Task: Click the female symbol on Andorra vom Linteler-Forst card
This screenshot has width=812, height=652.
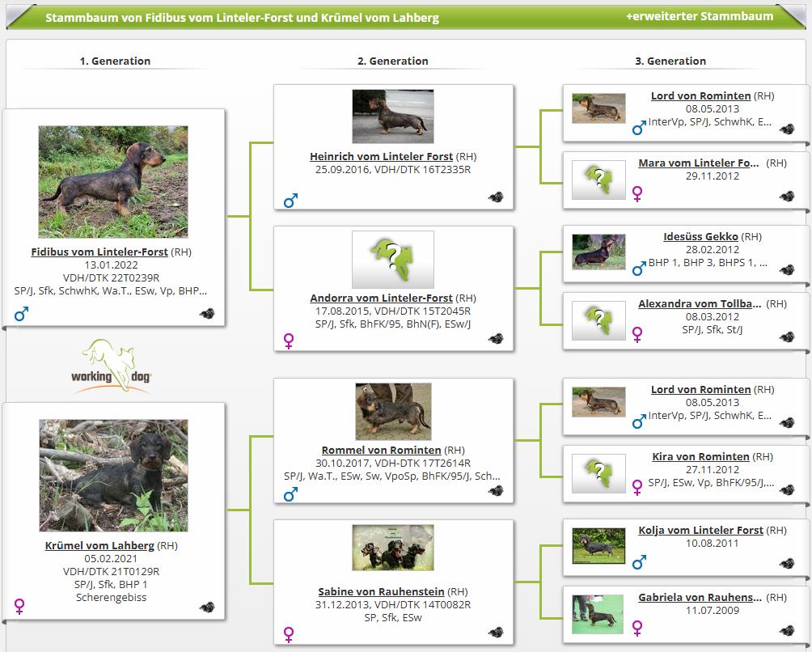Action: tap(290, 341)
